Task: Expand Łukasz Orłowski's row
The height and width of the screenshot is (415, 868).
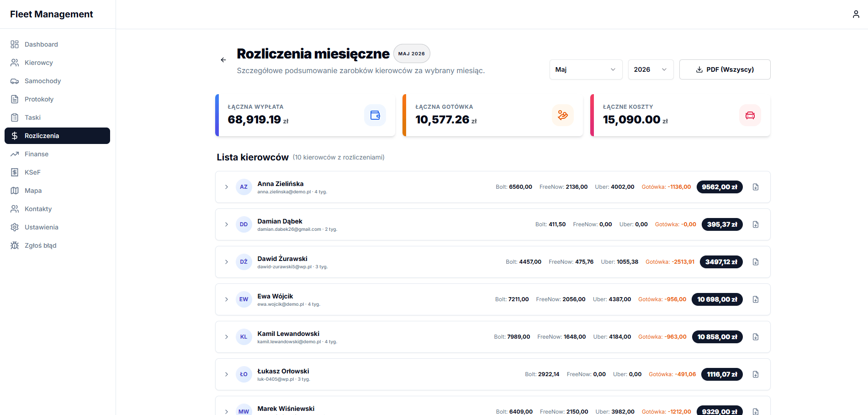Action: tap(227, 374)
